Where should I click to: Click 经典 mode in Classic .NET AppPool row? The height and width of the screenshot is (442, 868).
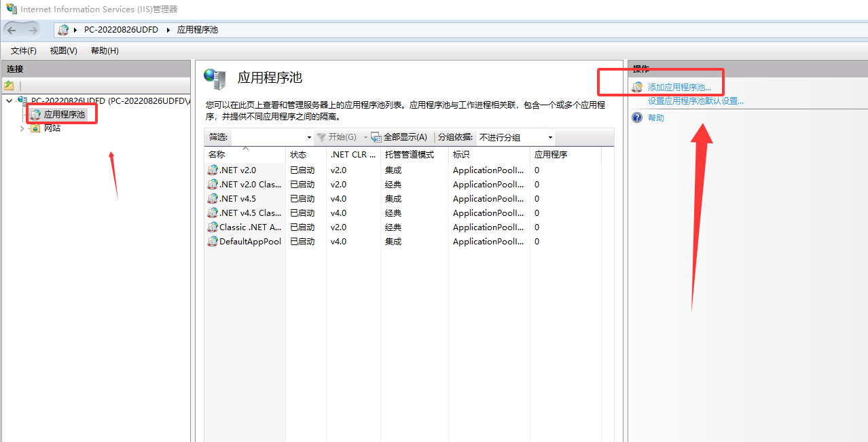pos(393,227)
